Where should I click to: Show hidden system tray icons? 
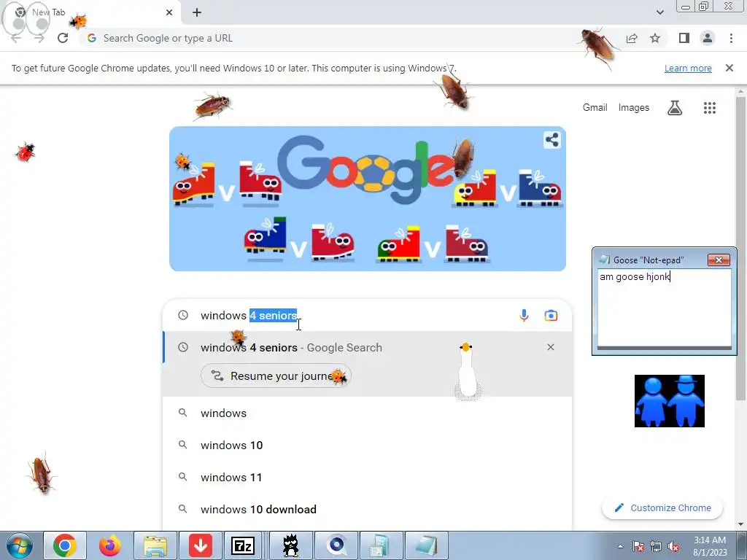[x=620, y=546]
